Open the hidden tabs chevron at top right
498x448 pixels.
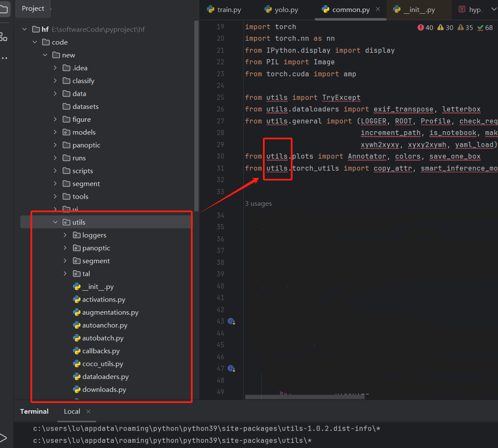(493, 9)
